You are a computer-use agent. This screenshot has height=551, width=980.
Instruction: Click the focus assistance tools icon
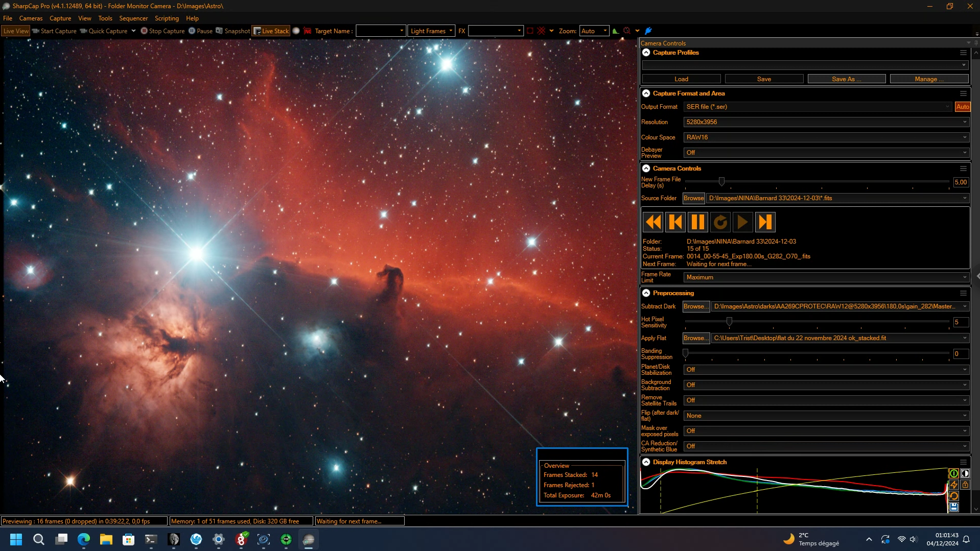point(627,31)
